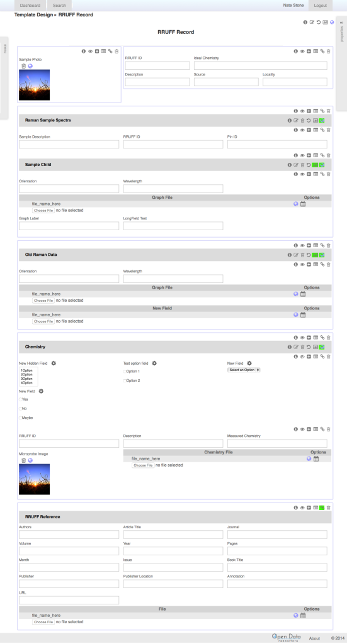Click the info icon in the Chemistry header
Viewport: 347px width, 644px height.
290,347
